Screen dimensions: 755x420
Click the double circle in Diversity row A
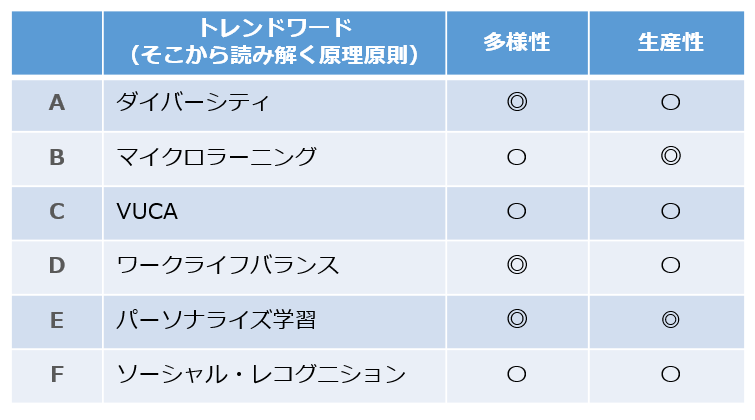pyautogui.click(x=517, y=102)
